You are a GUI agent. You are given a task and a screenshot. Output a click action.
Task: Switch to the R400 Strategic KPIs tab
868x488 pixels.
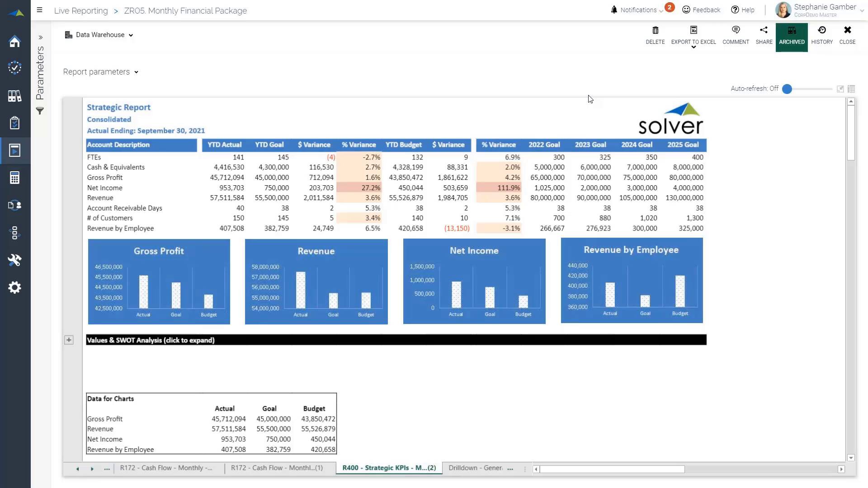tap(388, 468)
